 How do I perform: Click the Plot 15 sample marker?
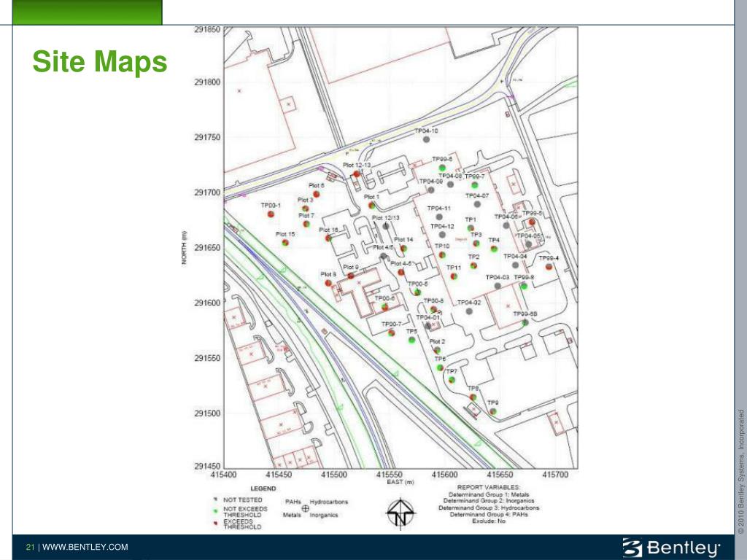[x=285, y=242]
